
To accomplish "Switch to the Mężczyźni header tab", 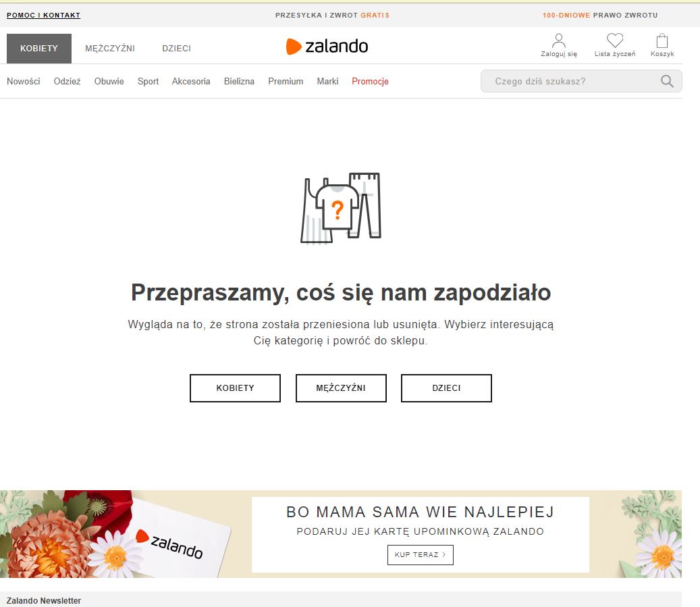I will coord(110,49).
